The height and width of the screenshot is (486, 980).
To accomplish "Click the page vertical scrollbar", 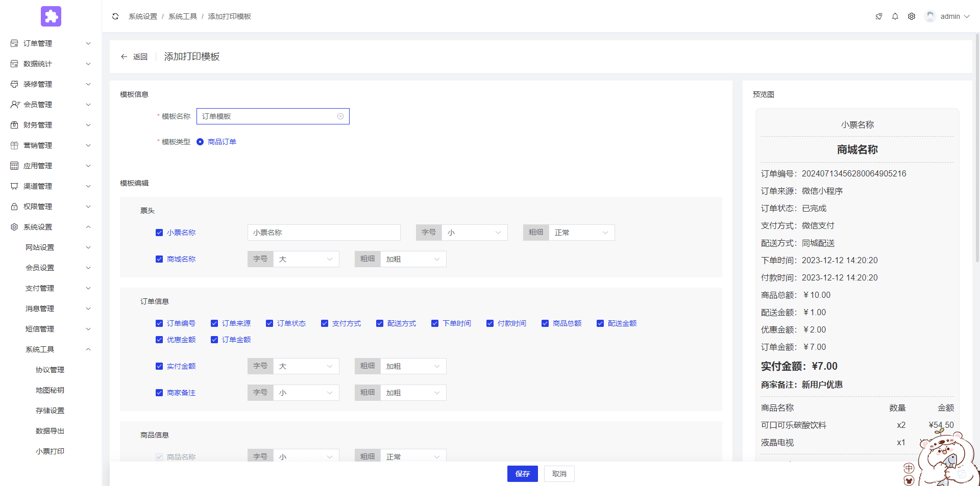I will coord(977,153).
